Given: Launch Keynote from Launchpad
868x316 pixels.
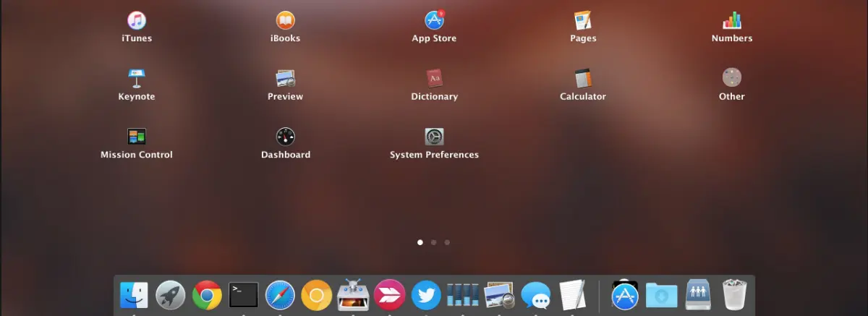Looking at the screenshot, I should [137, 78].
